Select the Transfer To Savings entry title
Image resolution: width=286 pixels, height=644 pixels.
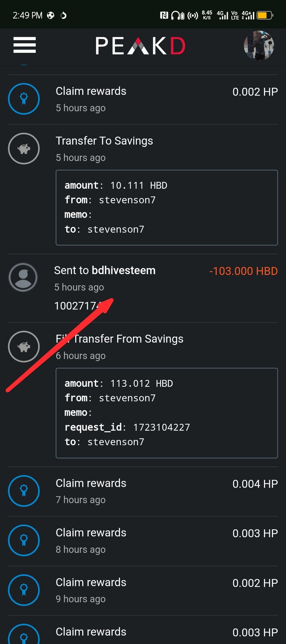104,141
